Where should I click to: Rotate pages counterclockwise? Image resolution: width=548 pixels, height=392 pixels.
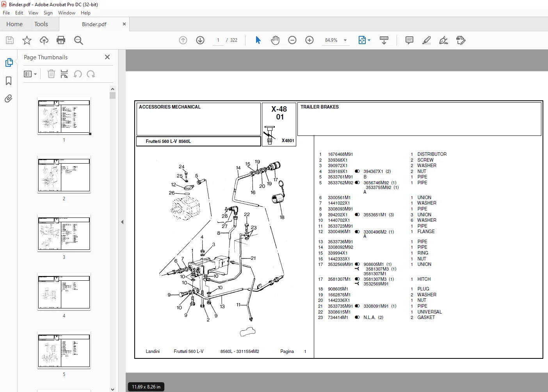[78, 74]
